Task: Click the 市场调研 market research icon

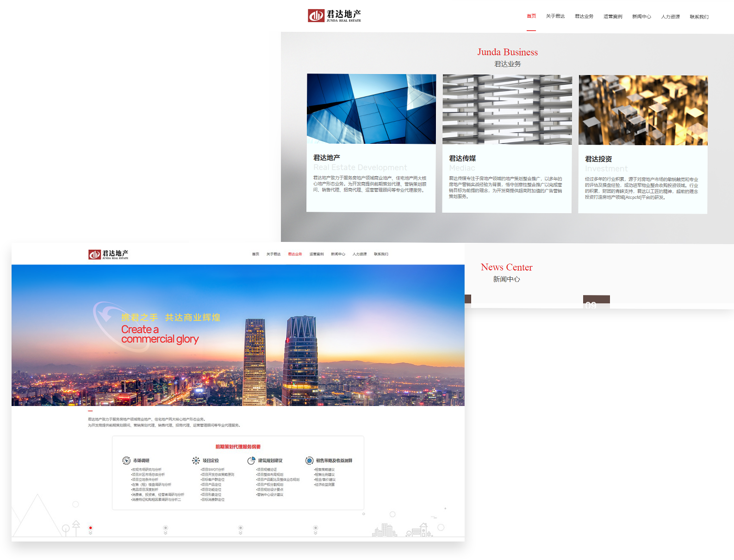Action: [x=126, y=461]
